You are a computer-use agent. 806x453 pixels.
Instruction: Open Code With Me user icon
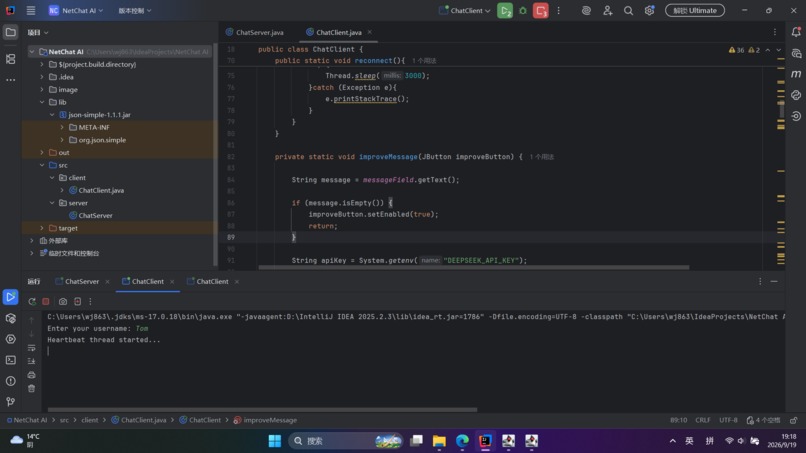pos(608,10)
